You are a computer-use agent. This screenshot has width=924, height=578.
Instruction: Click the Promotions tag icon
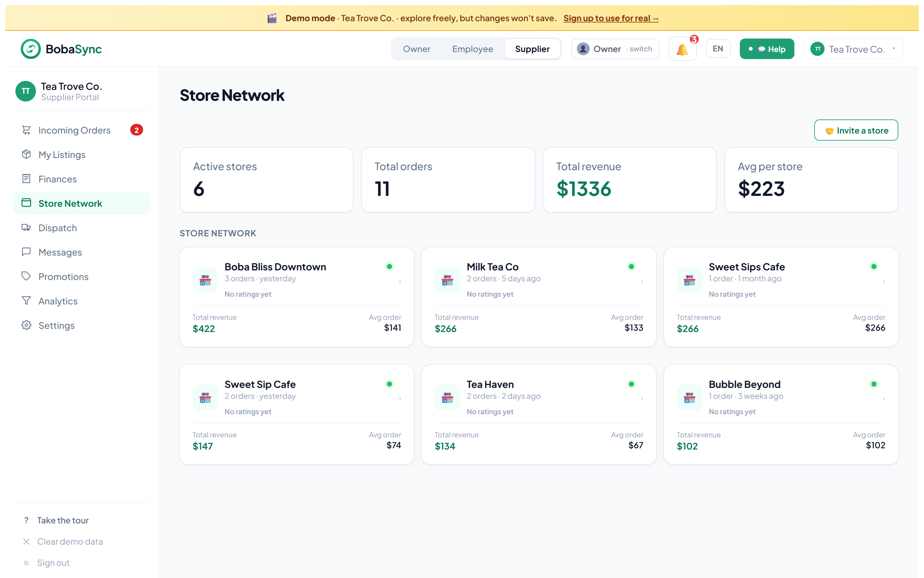[x=26, y=276]
